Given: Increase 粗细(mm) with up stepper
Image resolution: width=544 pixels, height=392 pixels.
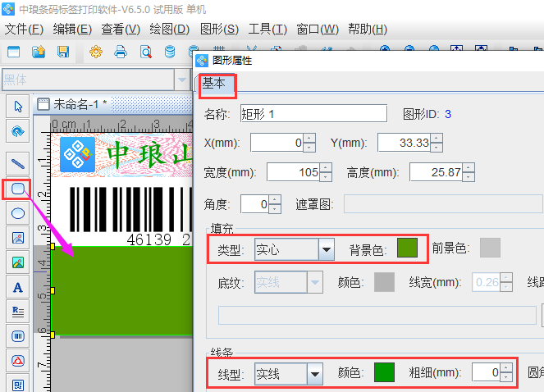Looking at the screenshot, I should click(506, 368).
